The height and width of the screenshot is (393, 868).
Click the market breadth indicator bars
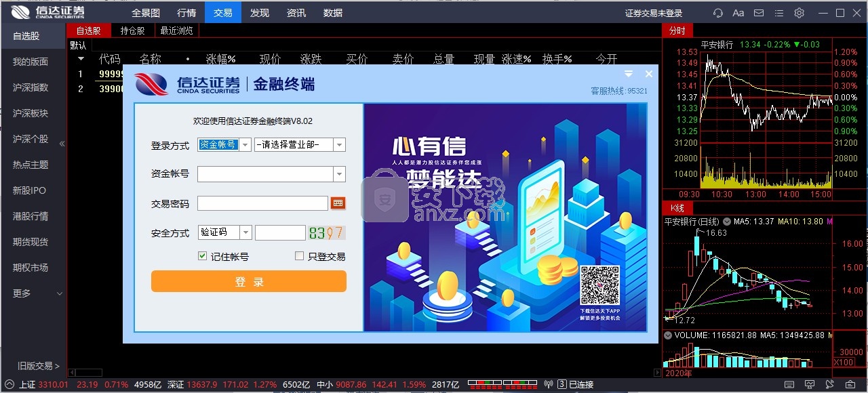coord(502,385)
